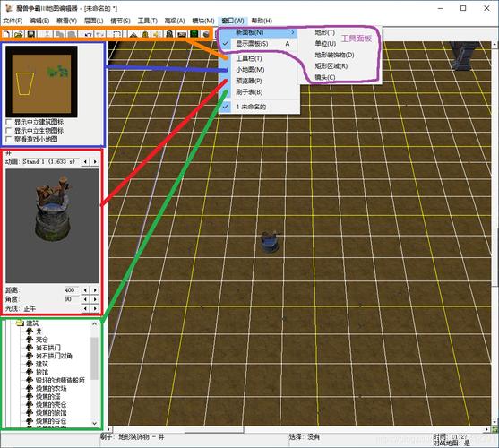This screenshot has height=448, width=499.
Task: Click the Open map folder icon
Action: coord(19,34)
